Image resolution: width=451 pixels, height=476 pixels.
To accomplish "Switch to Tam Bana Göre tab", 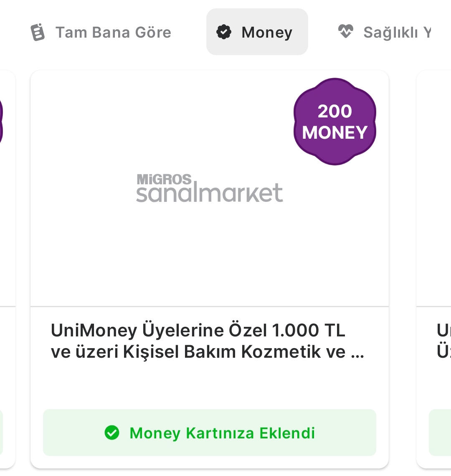I will click(x=101, y=32).
